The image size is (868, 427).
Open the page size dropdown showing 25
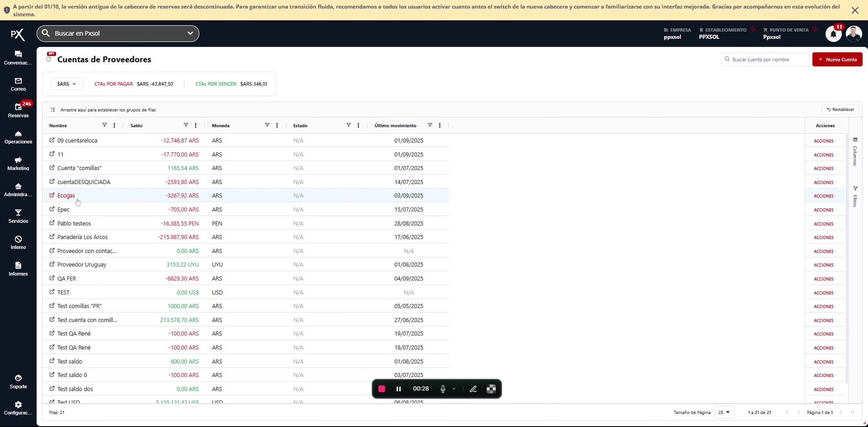[x=724, y=412]
